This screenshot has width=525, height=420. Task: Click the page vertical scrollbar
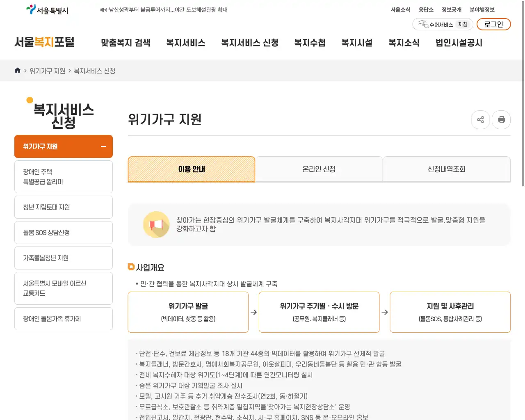(x=523, y=94)
